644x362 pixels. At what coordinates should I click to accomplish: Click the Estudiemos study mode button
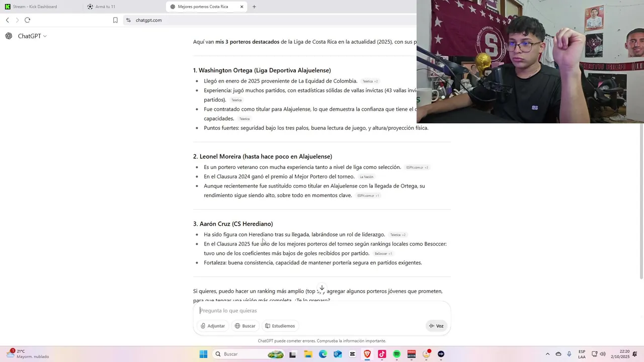click(x=280, y=326)
